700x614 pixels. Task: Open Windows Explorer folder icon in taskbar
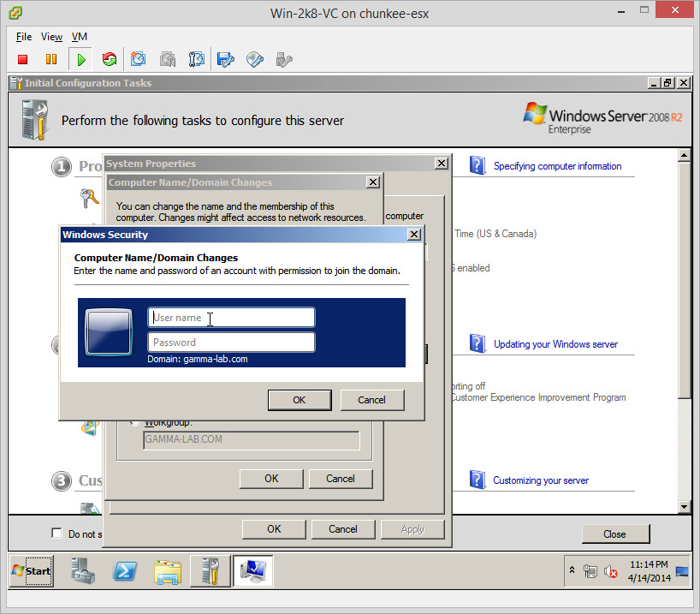[x=169, y=571]
